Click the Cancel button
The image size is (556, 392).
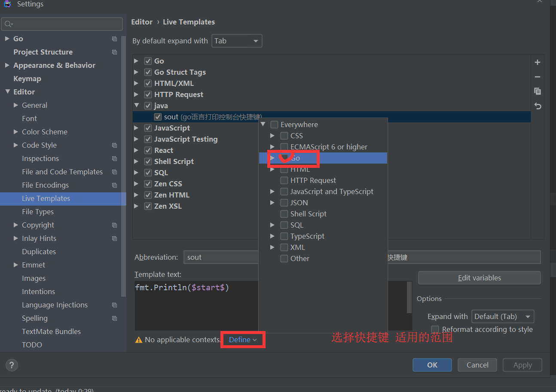[477, 365]
